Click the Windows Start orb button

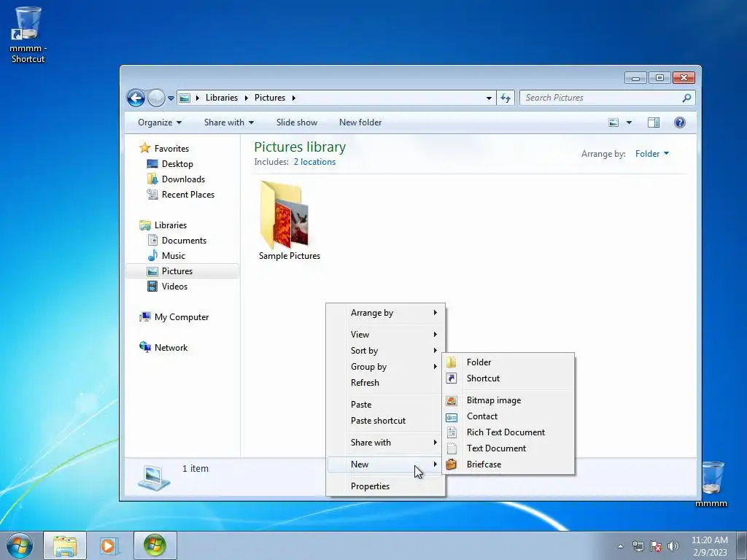(x=20, y=545)
